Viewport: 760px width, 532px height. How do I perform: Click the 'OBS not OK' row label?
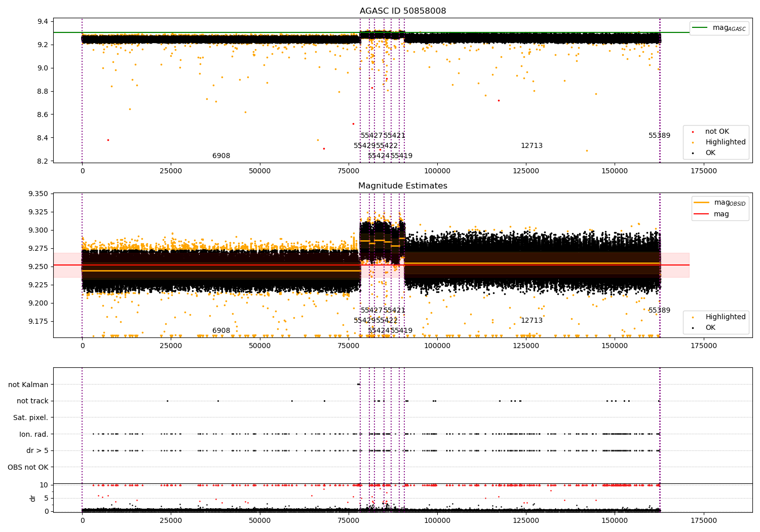coord(28,468)
